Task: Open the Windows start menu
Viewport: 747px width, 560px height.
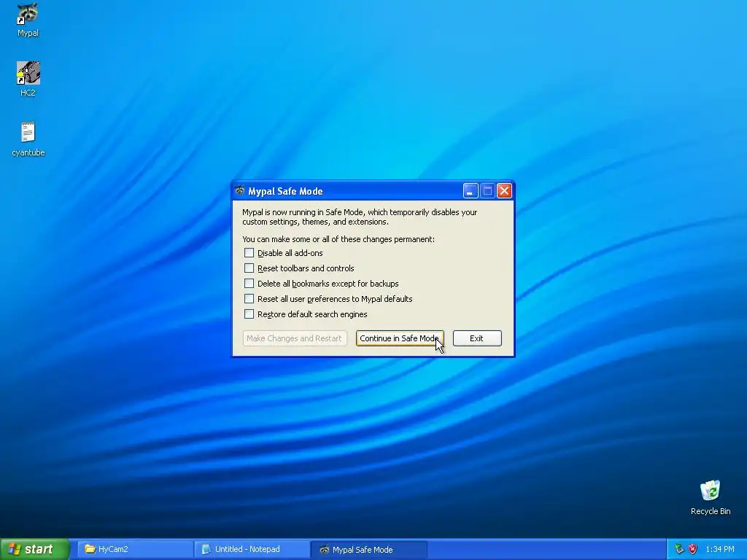Action: 35,549
